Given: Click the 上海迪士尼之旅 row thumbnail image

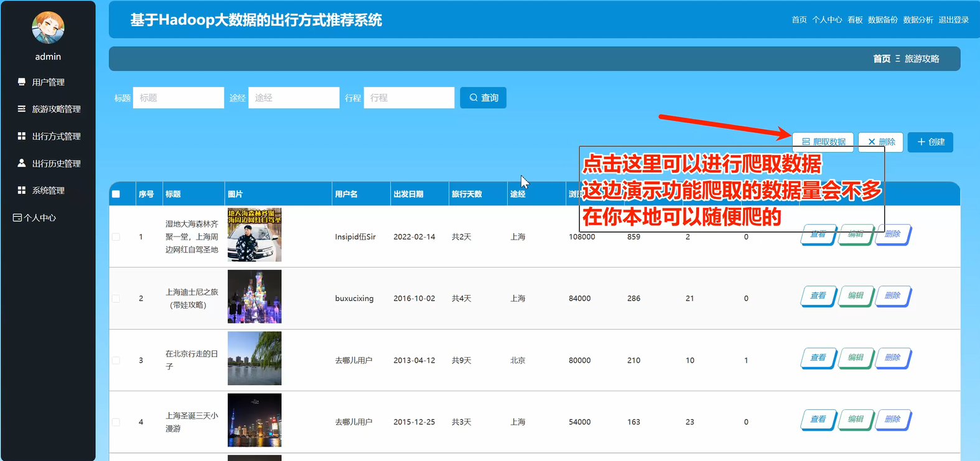Looking at the screenshot, I should click(254, 296).
